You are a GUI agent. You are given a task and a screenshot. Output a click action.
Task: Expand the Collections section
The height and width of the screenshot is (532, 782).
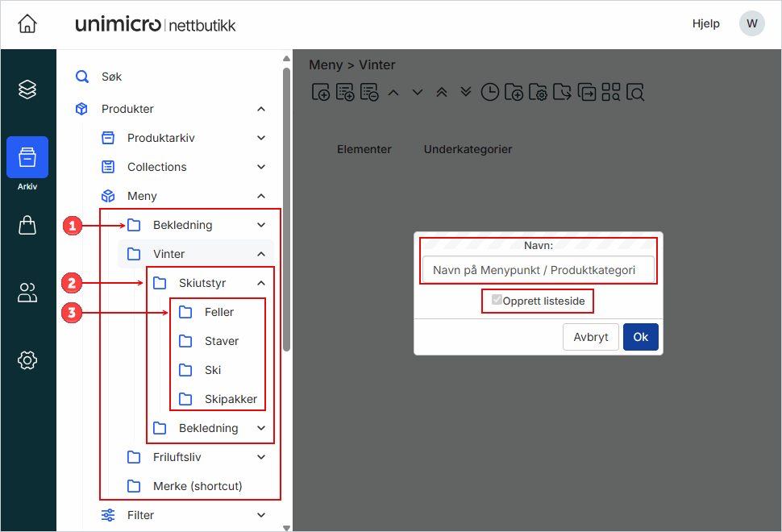tap(260, 167)
